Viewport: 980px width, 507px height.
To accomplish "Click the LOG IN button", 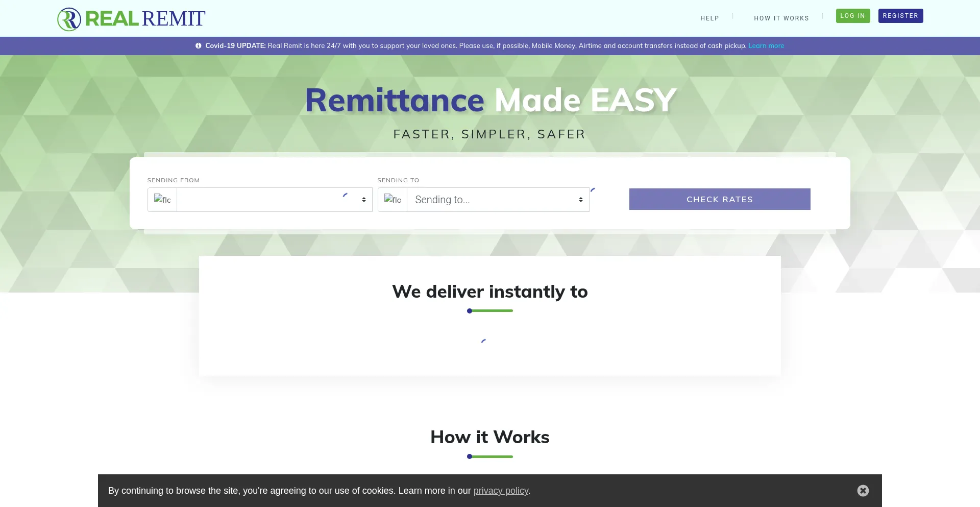I will 852,16.
